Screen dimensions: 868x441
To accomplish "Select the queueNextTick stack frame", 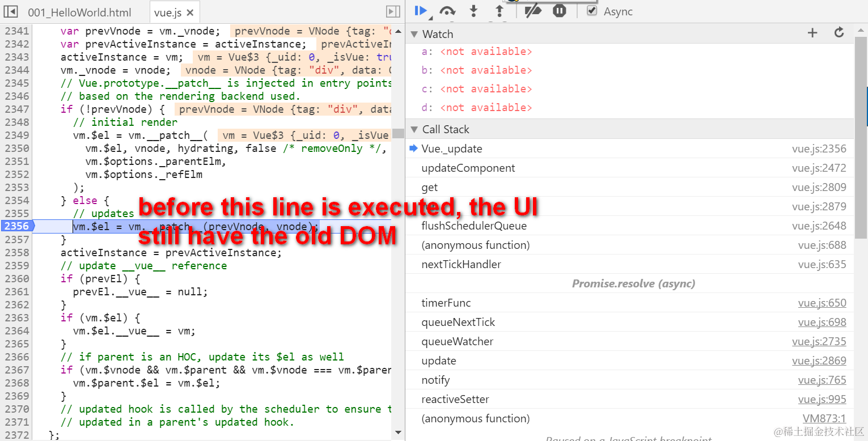I will pos(629,322).
